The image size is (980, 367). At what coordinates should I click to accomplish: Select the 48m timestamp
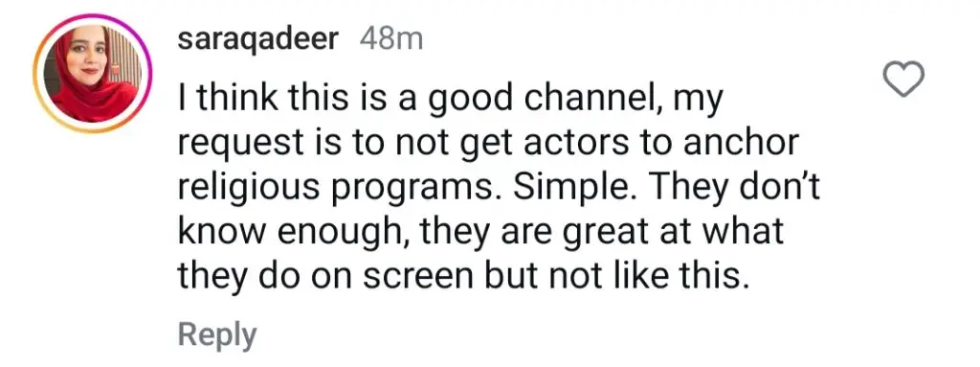[391, 39]
